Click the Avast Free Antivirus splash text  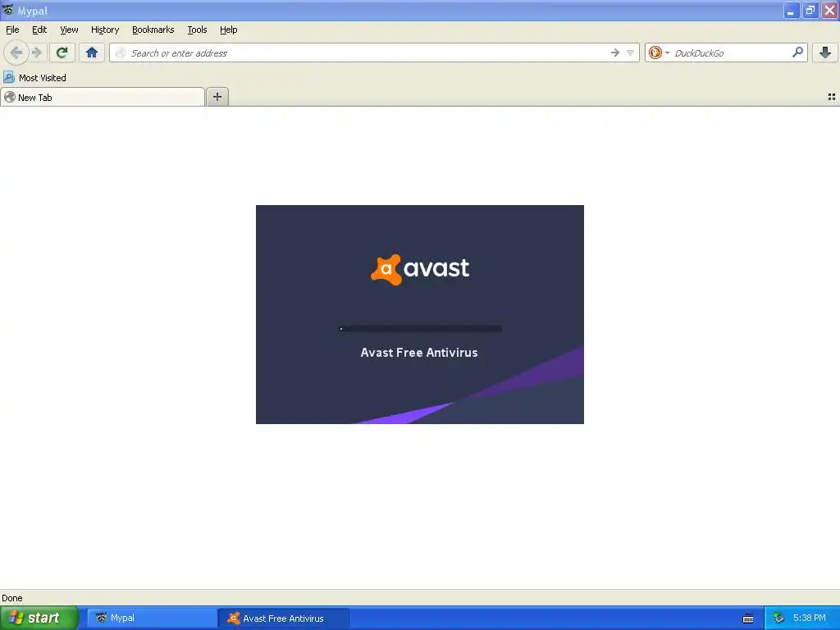tap(419, 353)
